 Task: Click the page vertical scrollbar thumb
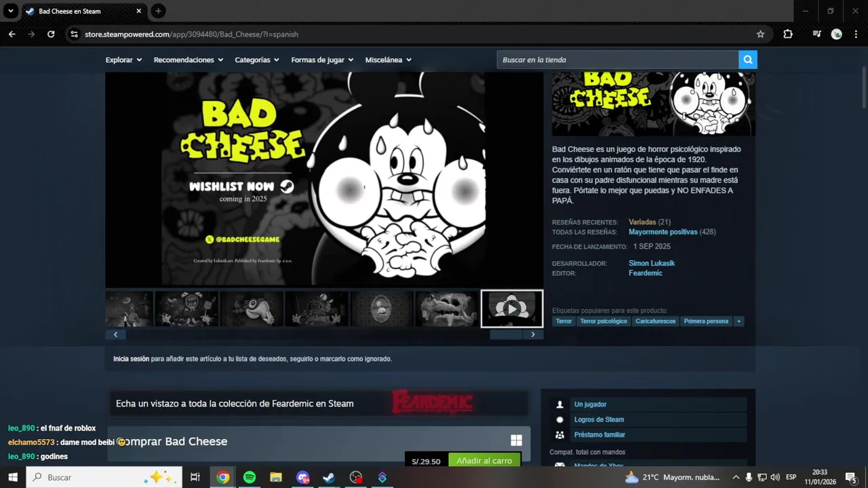pyautogui.click(x=864, y=87)
